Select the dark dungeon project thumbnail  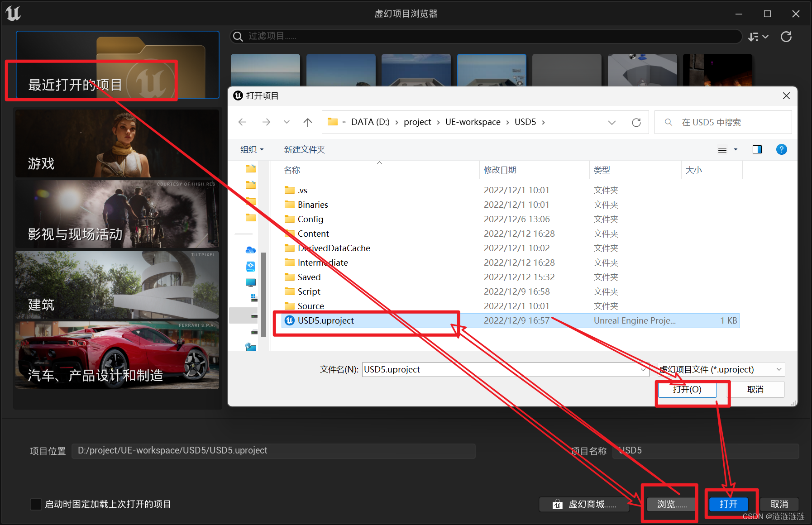tap(717, 70)
